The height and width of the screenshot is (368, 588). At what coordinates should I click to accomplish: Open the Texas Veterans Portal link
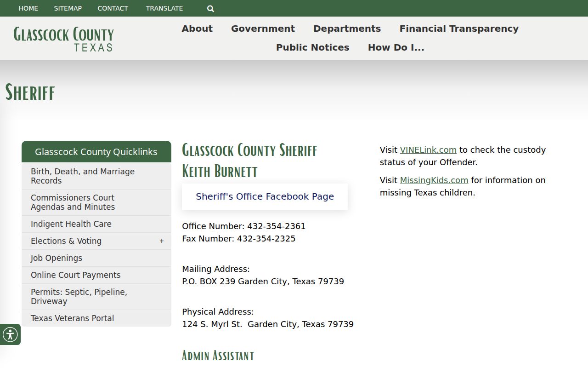[x=96, y=318]
